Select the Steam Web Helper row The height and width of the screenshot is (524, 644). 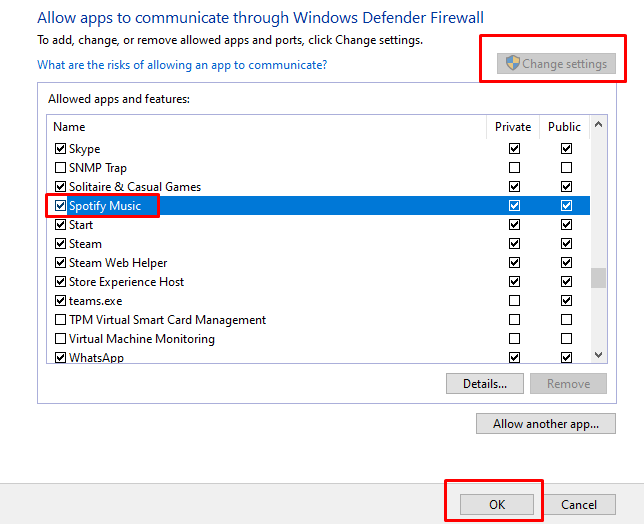point(118,263)
